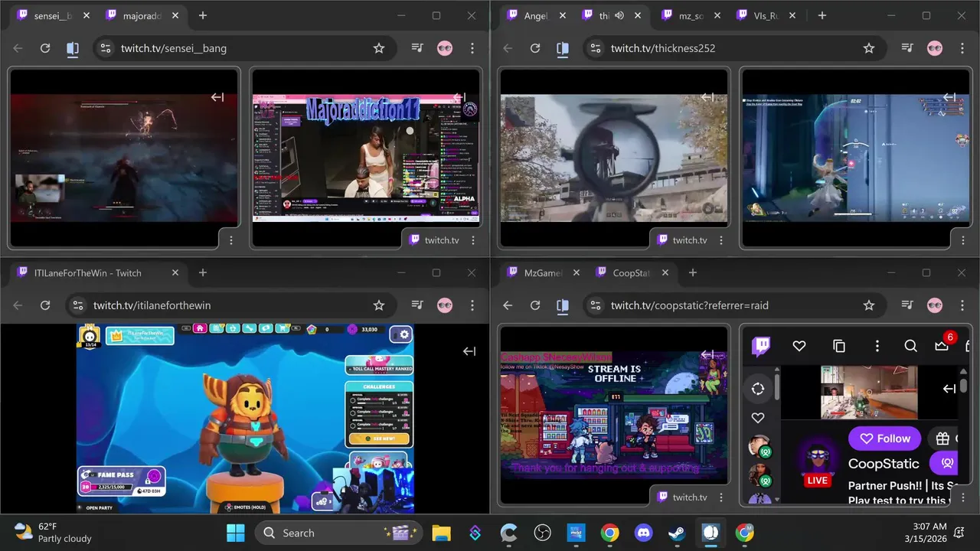Bookmark the twitch.tv/thickness252 page
Image resolution: width=980 pixels, height=551 pixels.
pyautogui.click(x=869, y=48)
